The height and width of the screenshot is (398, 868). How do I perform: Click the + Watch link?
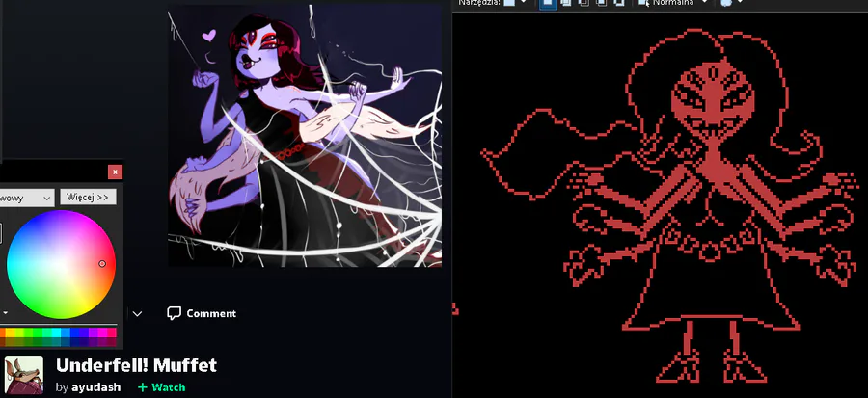[x=161, y=387]
